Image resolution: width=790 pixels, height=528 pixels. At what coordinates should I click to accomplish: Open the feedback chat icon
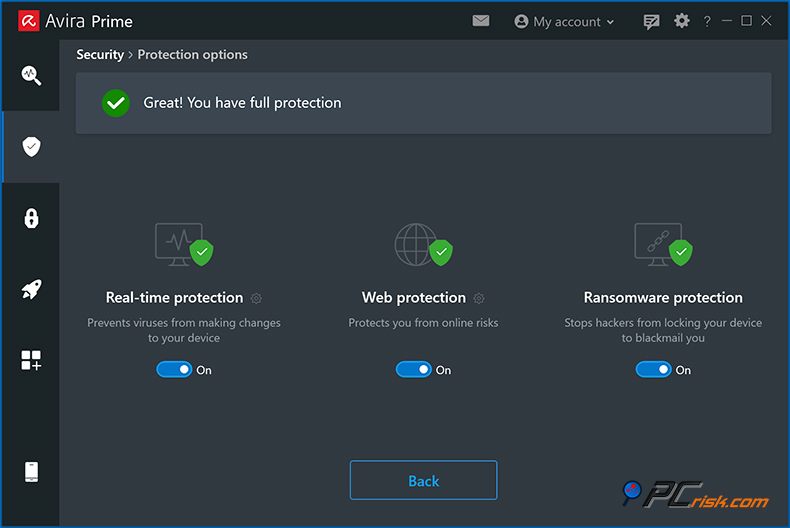(652, 21)
